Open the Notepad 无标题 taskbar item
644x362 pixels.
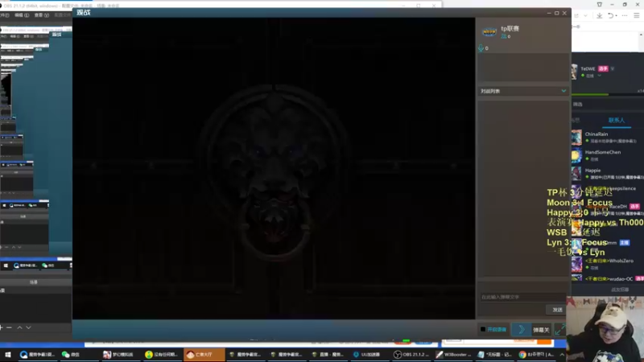[494, 354]
